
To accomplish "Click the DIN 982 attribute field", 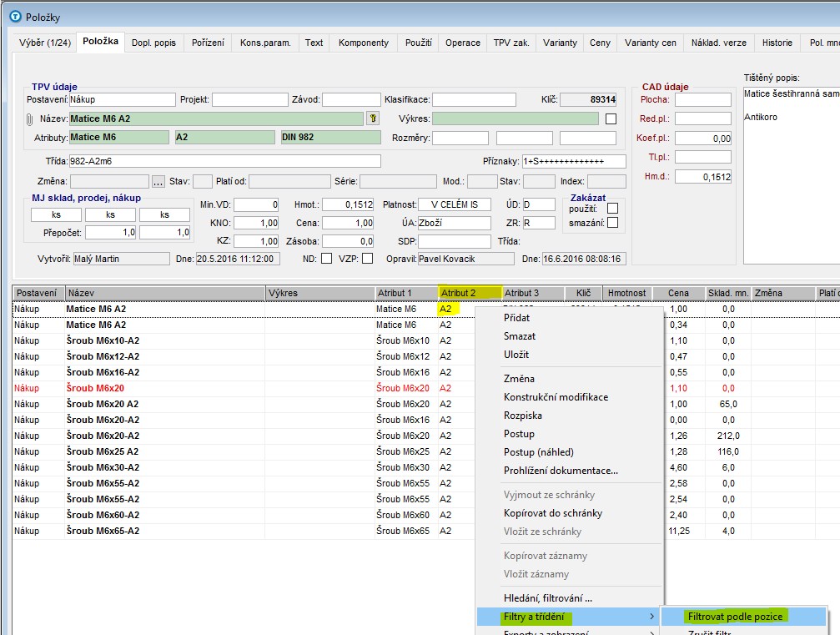I will pyautogui.click(x=330, y=137).
